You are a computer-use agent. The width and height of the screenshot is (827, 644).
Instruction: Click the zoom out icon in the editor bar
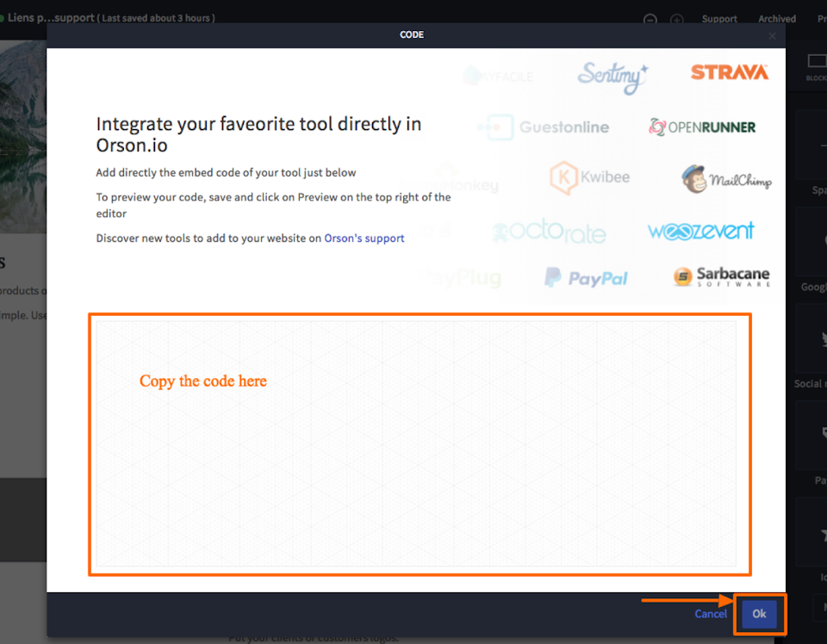[x=650, y=20]
